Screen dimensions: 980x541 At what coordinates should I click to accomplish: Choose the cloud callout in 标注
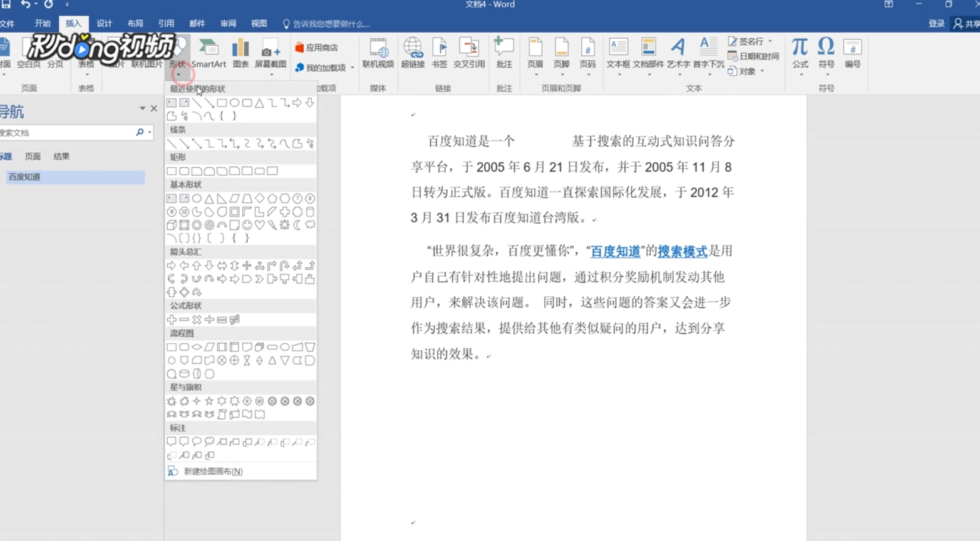209,442
